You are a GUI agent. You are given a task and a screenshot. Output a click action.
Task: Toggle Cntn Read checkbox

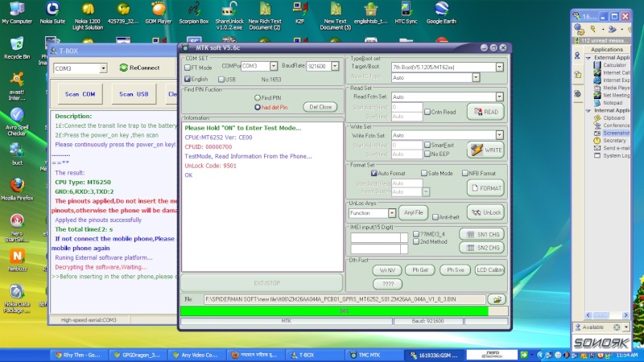pyautogui.click(x=427, y=112)
